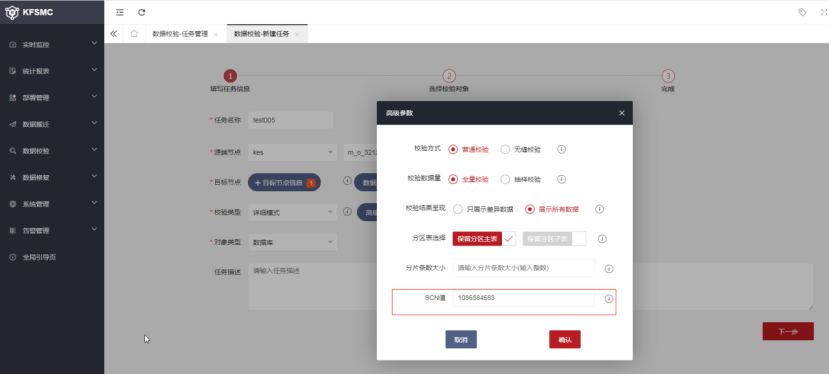Expand the 数据修复 menu chevron
Viewport: 829px width, 374px height.
click(x=94, y=176)
